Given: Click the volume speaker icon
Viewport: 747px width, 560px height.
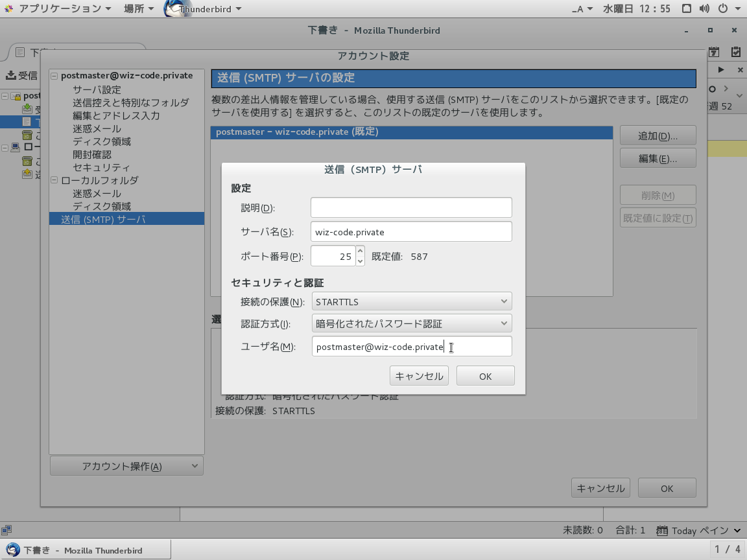Looking at the screenshot, I should tap(704, 8).
